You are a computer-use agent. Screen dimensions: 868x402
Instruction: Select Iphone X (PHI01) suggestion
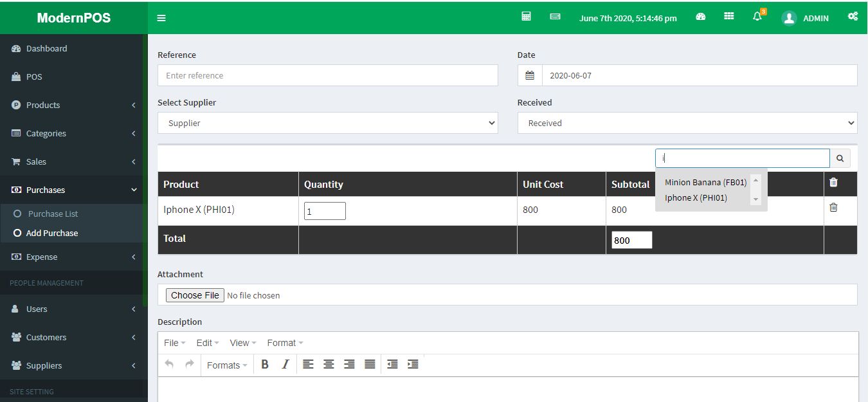tap(696, 197)
